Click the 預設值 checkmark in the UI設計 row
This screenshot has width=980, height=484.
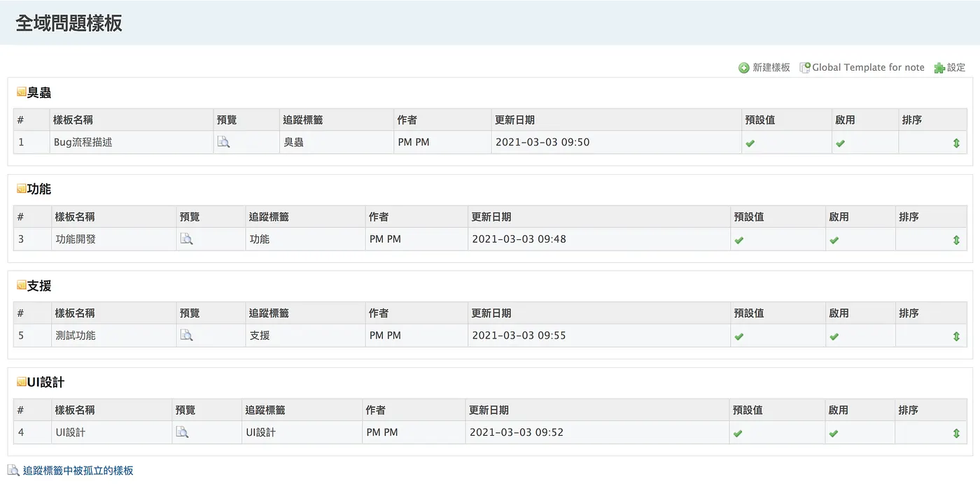738,433
